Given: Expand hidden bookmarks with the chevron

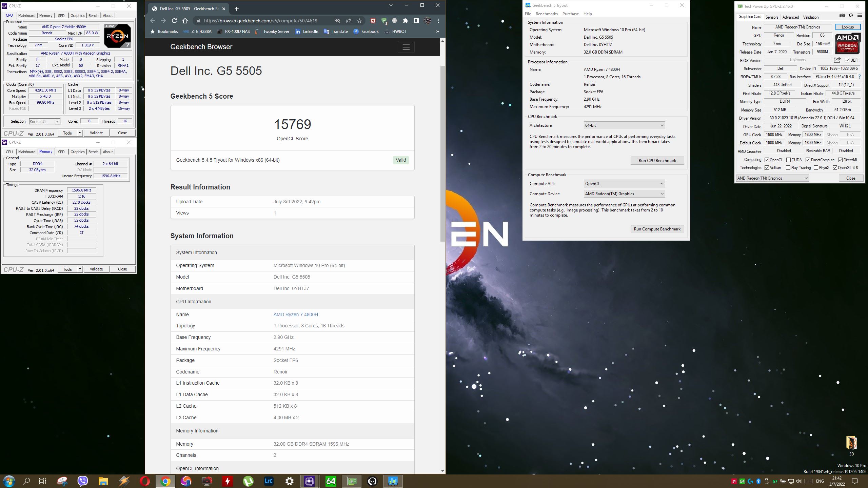Looking at the screenshot, I should click(x=437, y=32).
